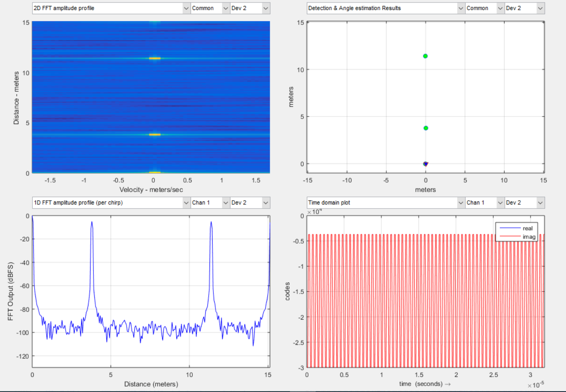Expand the Dev 2 selector for the 2D FFT panel
Image resolution: width=566 pixels, height=392 pixels.
[x=250, y=8]
